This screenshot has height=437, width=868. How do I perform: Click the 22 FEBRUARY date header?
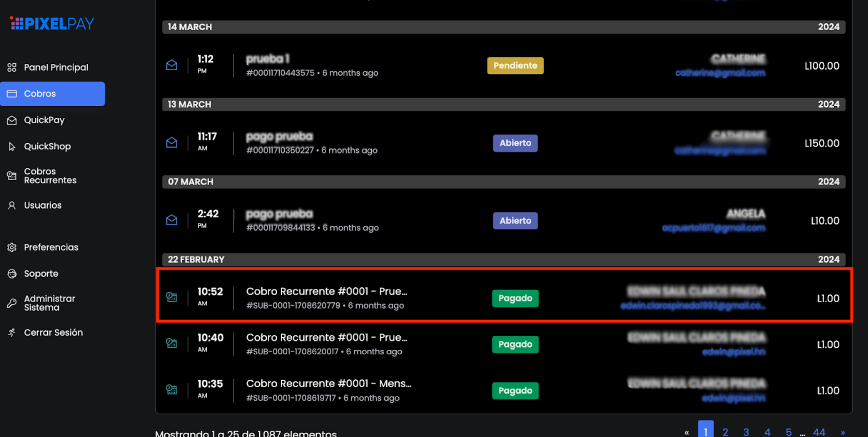(504, 259)
